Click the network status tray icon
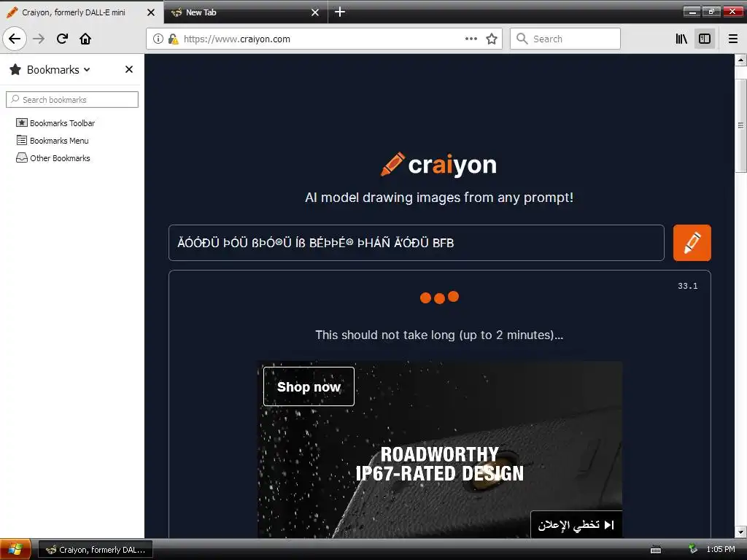 (x=693, y=549)
